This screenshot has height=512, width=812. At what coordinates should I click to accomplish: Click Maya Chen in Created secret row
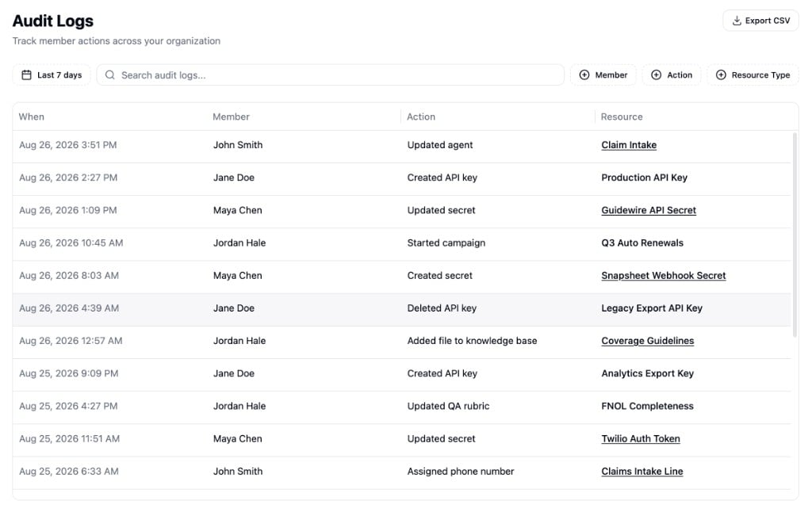(238, 276)
